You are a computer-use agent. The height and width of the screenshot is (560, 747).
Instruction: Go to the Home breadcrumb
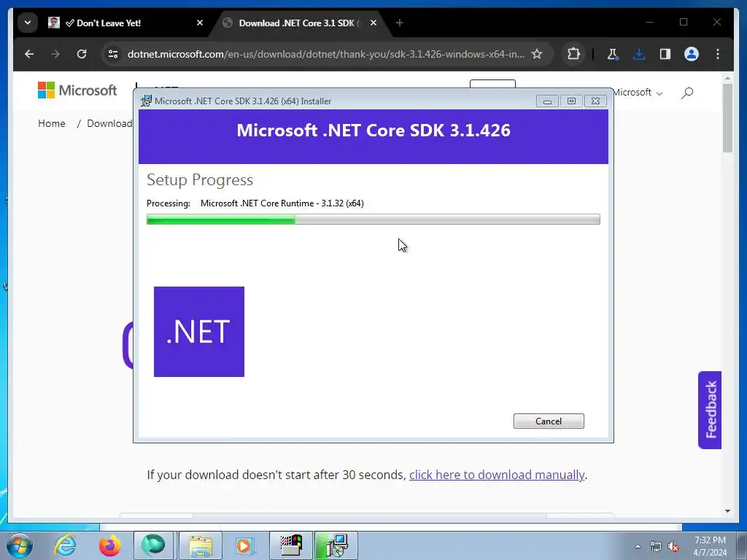coord(52,123)
